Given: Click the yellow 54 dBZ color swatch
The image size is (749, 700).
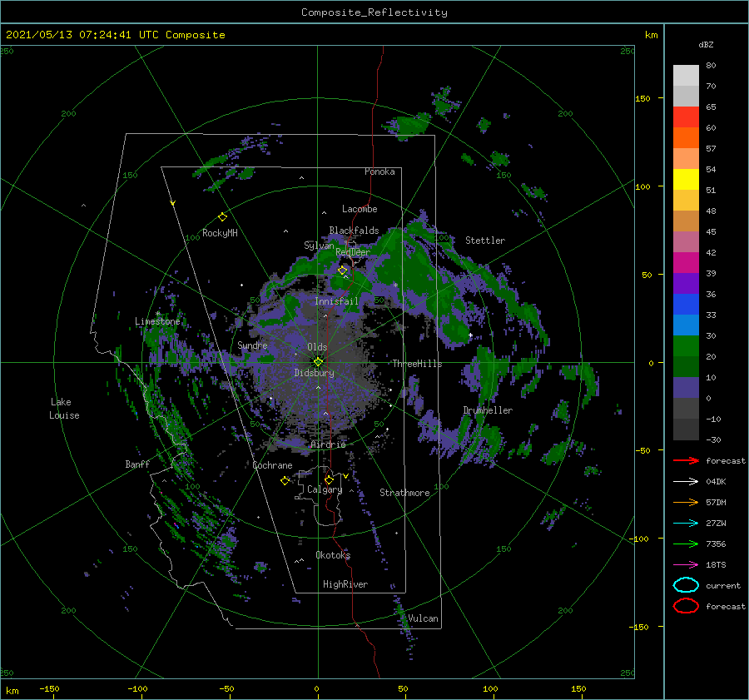Looking at the screenshot, I should coord(686,179).
